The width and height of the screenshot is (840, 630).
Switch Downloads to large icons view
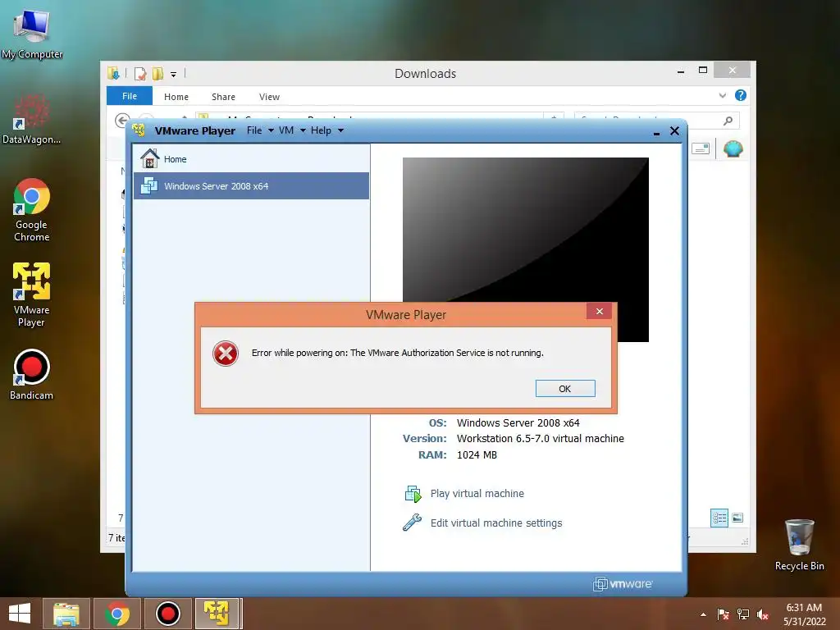point(737,518)
